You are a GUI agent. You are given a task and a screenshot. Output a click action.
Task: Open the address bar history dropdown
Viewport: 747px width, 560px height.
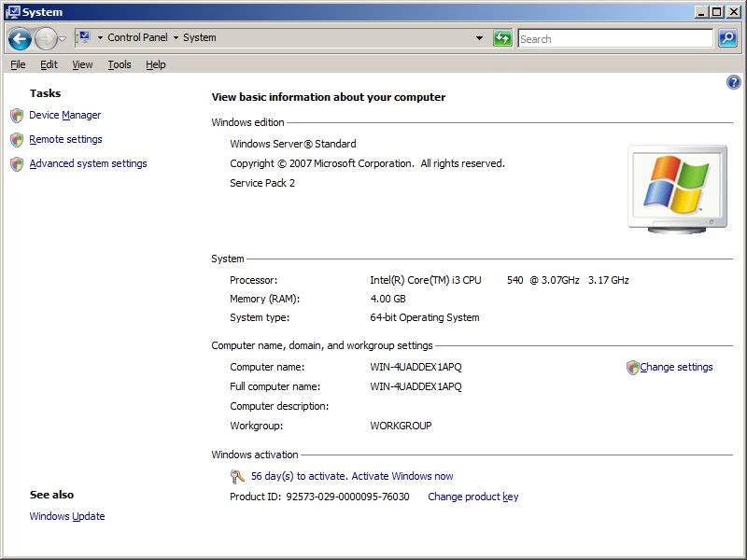[479, 38]
